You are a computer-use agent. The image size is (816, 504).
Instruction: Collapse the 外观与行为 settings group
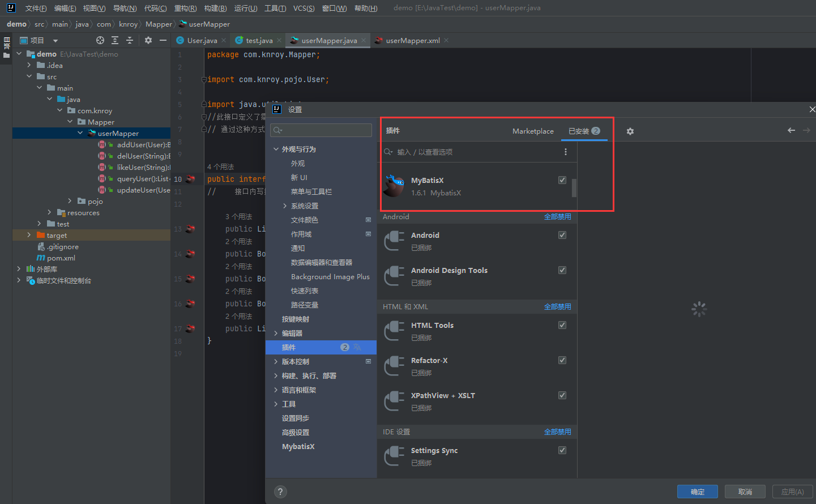point(276,149)
